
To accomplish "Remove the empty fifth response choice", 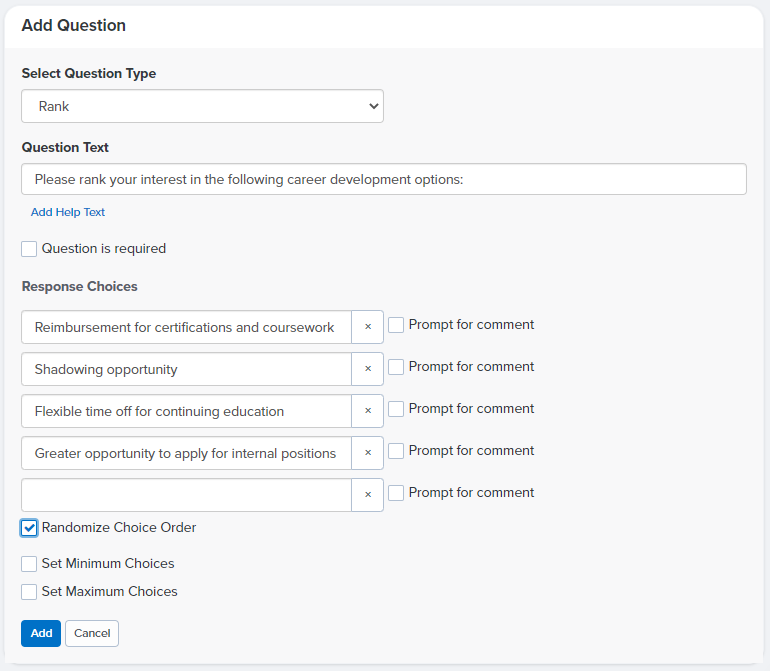I will point(367,495).
